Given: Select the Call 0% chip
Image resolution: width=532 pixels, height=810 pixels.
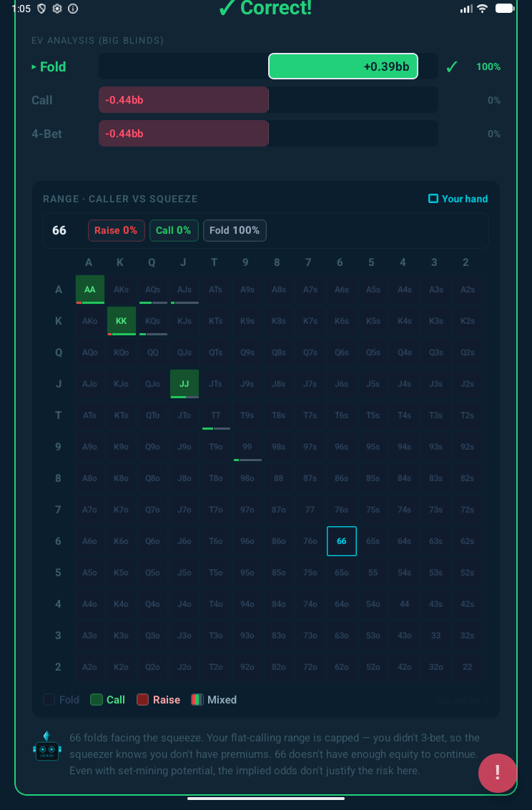Looking at the screenshot, I should click(174, 230).
